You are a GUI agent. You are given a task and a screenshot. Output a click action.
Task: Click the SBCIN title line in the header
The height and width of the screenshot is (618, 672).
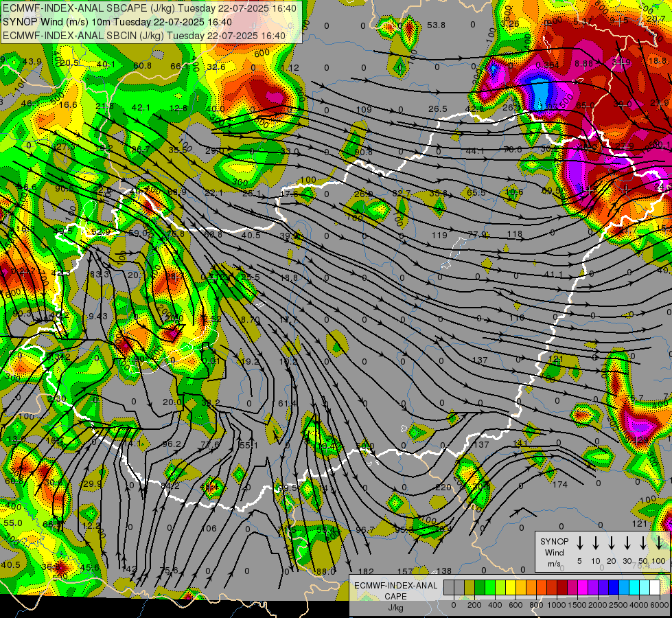pos(144,36)
